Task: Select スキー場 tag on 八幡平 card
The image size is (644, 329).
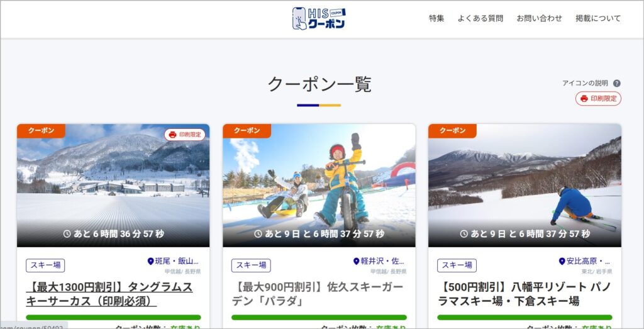Action: pyautogui.click(x=457, y=265)
